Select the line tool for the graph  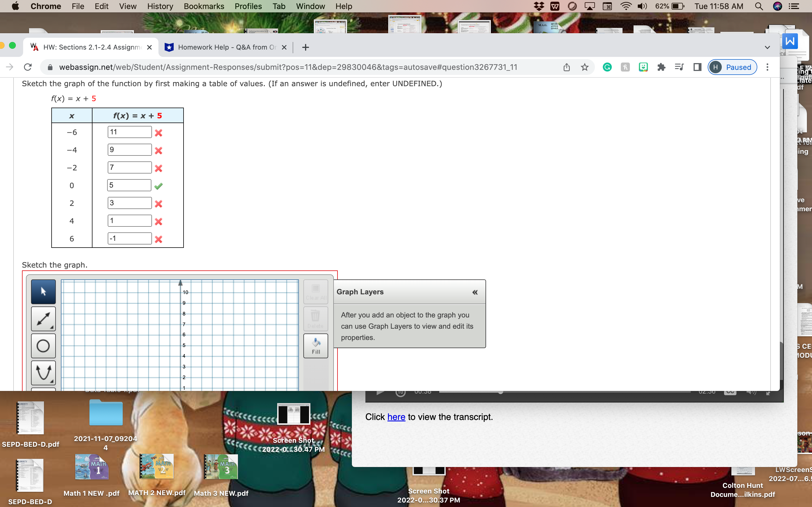43,319
